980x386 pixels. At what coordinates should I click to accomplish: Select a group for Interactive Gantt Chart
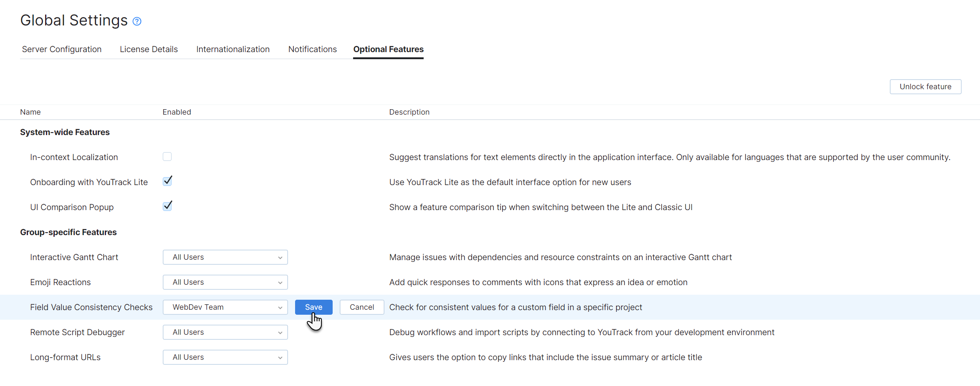click(x=225, y=257)
